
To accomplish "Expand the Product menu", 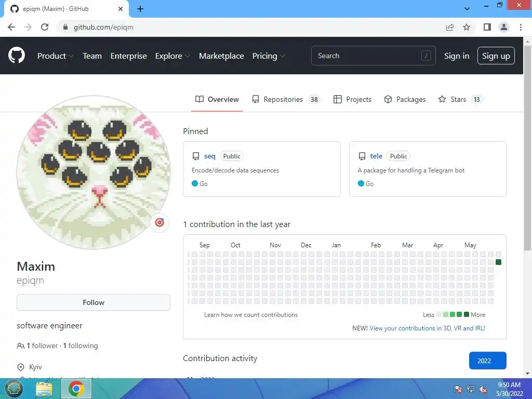I will pos(55,56).
